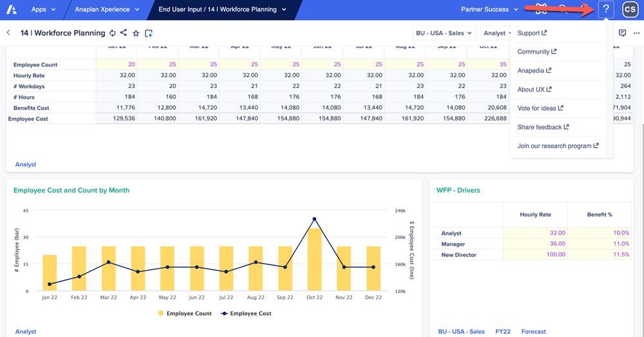Screen dimensions: 644x337
Task: Choose About UX in help menu
Action: pos(534,90)
